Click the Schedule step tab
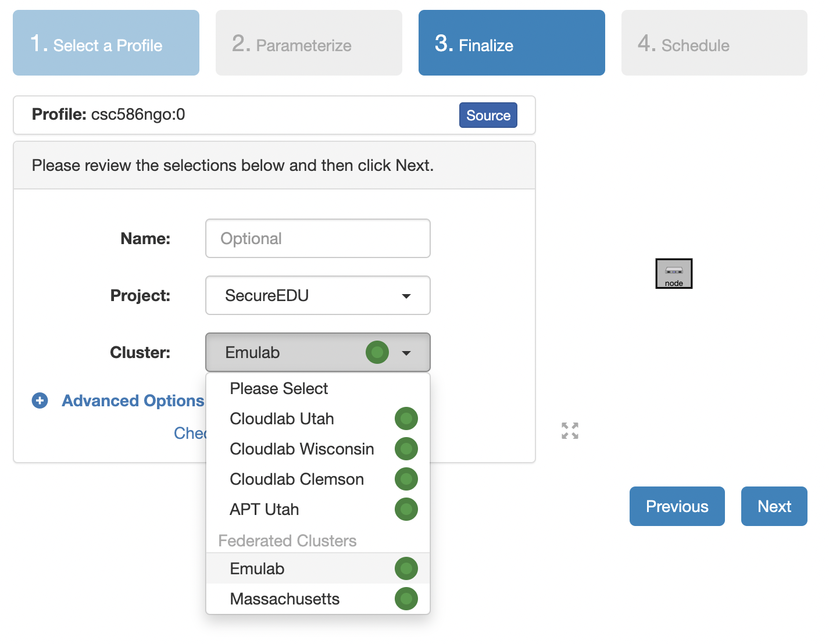Image resolution: width=829 pixels, height=644 pixels. 714,42
